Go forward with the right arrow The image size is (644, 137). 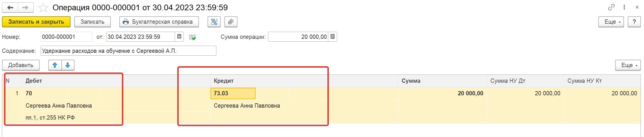[26, 7]
